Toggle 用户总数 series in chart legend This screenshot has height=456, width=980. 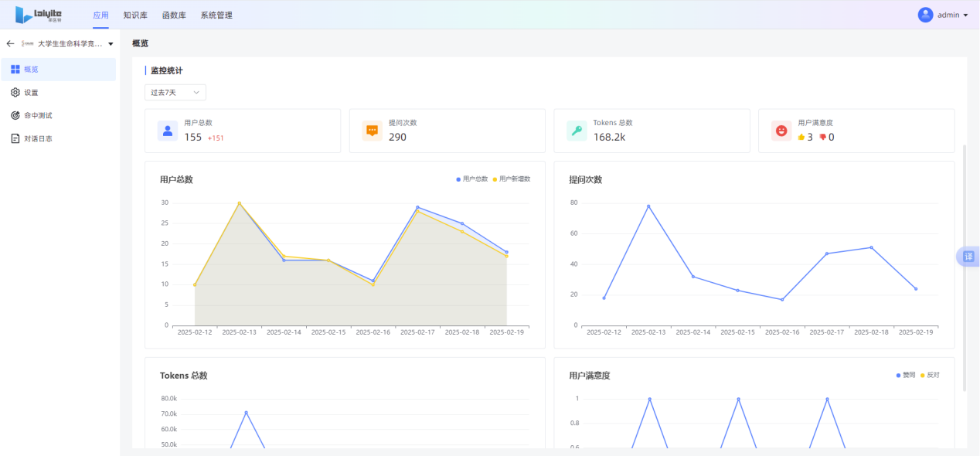click(x=472, y=179)
